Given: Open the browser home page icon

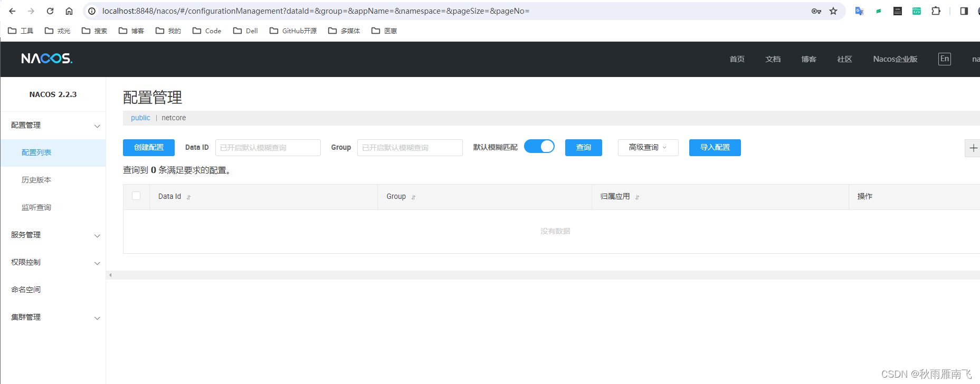Looking at the screenshot, I should coord(69,11).
